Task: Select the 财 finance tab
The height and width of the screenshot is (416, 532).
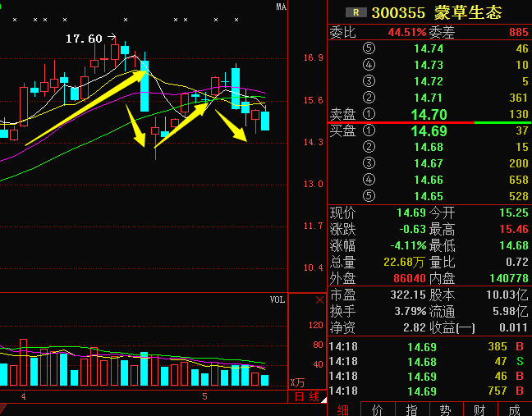Action: (x=479, y=409)
